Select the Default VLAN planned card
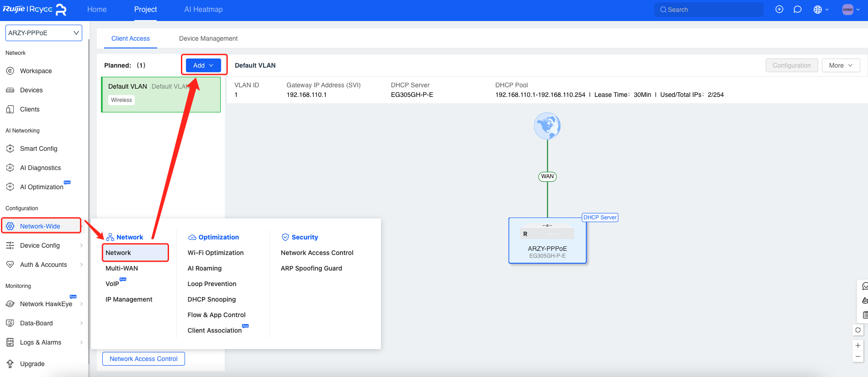The width and height of the screenshot is (868, 377). [x=161, y=95]
